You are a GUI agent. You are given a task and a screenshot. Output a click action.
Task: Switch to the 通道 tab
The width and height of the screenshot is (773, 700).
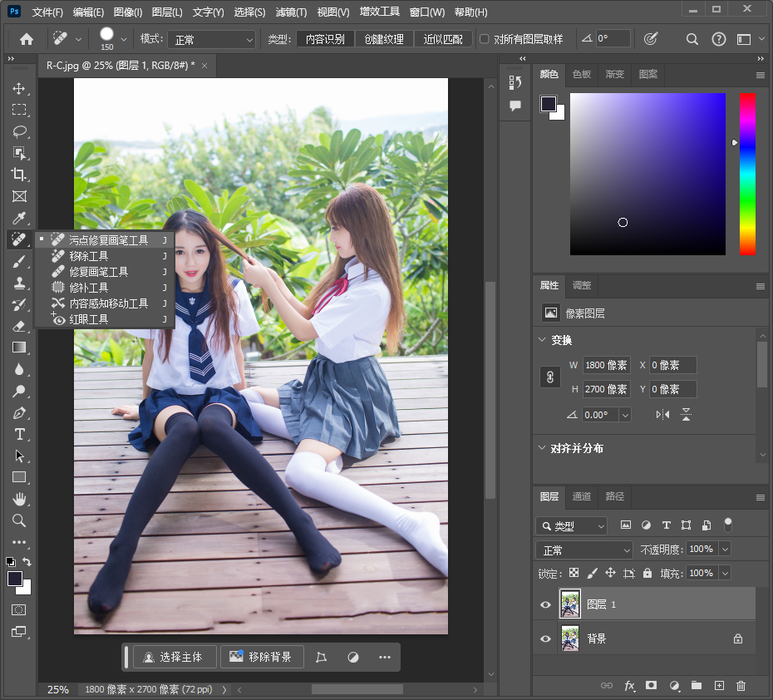(x=582, y=496)
